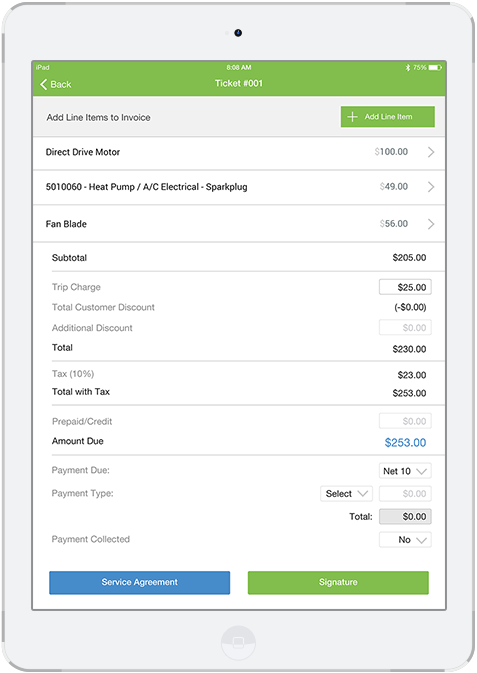Tap the green Signature button
Screen dimensions: 477x673
tap(338, 582)
